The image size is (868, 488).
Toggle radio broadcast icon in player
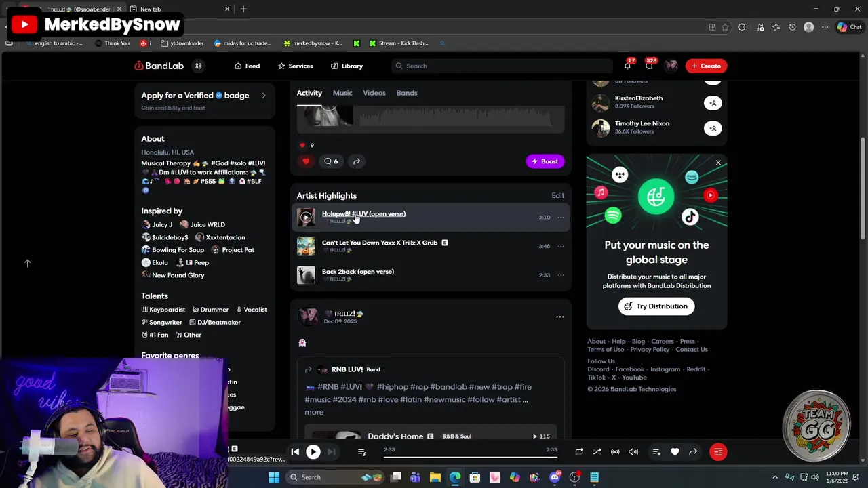(615, 452)
